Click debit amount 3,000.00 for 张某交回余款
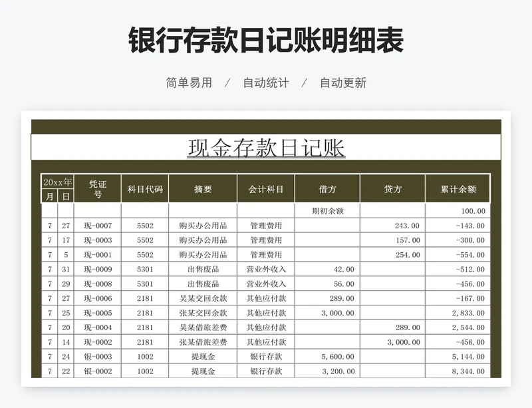 click(327, 313)
